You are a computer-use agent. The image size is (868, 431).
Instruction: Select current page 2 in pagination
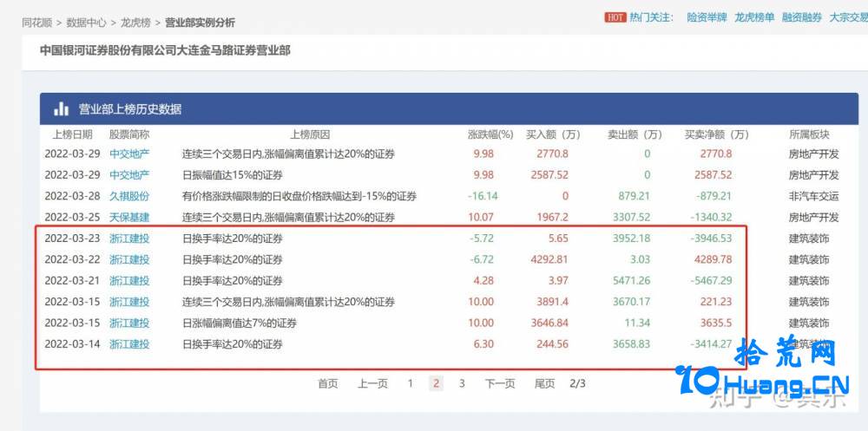point(437,383)
